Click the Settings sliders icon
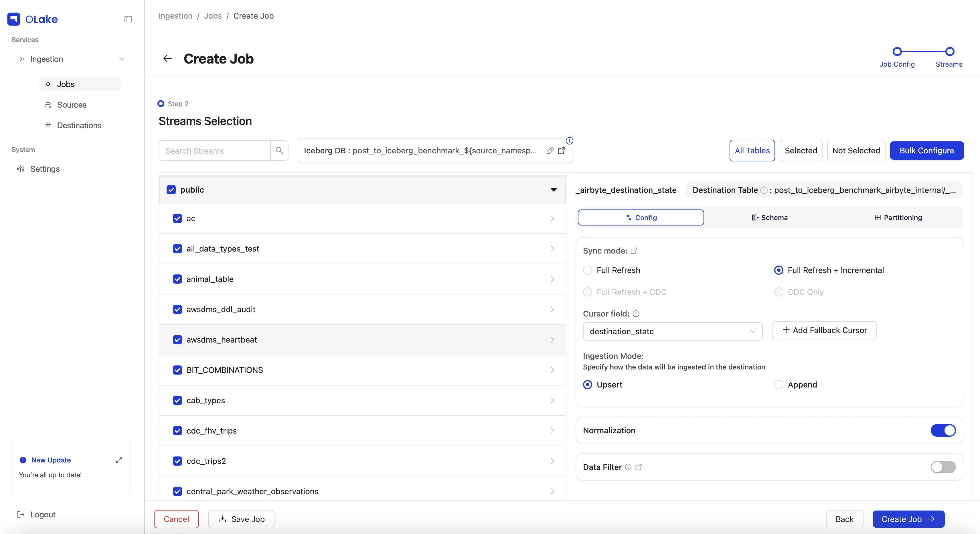This screenshot has height=534, width=980. point(21,169)
